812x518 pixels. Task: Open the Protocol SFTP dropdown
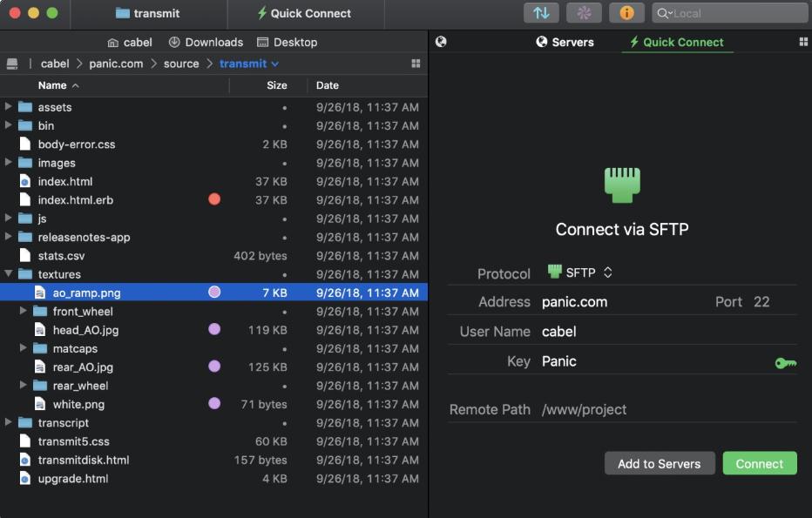[x=580, y=272]
